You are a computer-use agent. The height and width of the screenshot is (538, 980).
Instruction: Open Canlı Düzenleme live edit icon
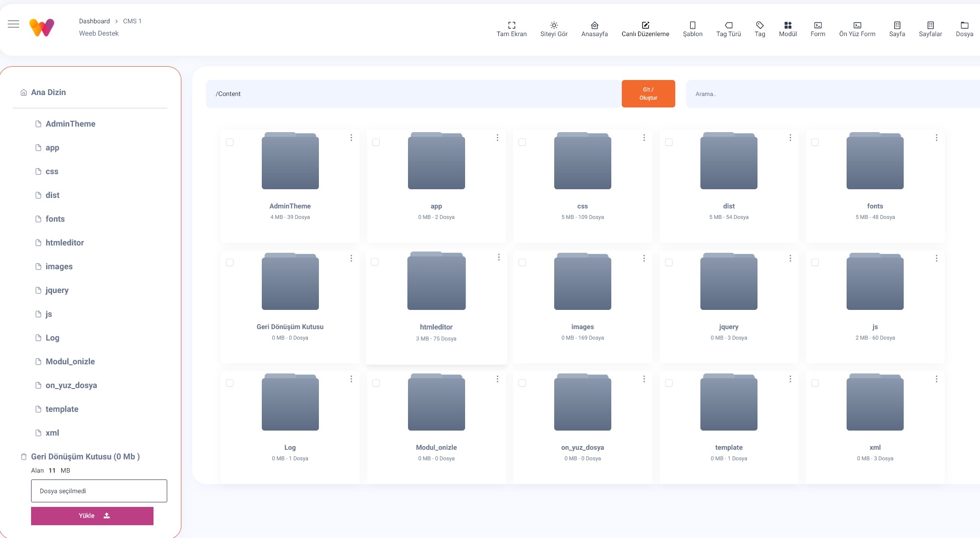[645, 25]
